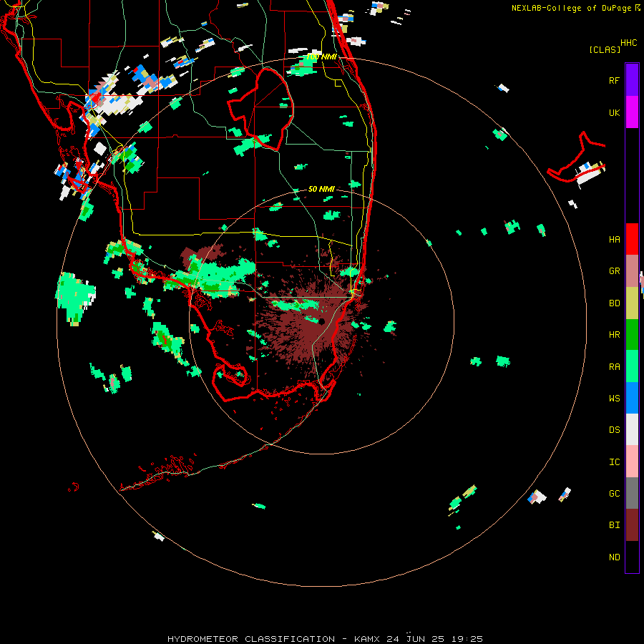This screenshot has height=644, width=644.
Task: Select the GR legend color swatch
Action: pos(632,271)
